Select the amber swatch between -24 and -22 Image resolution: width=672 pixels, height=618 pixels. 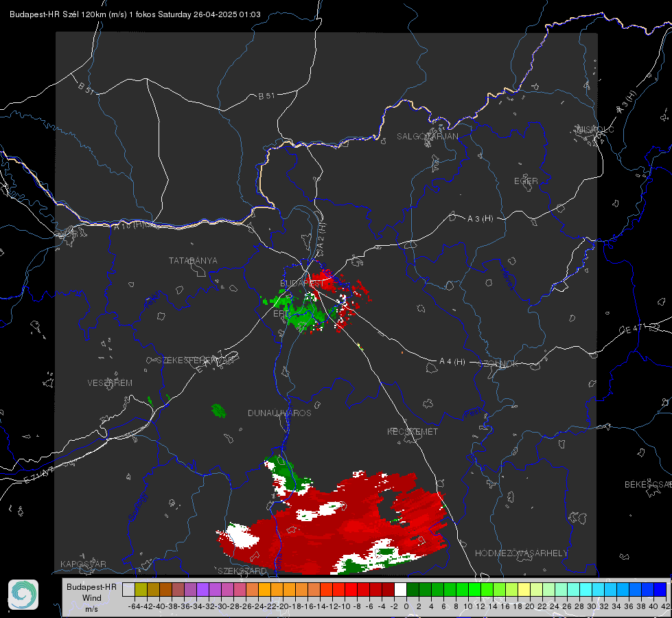coord(264,589)
